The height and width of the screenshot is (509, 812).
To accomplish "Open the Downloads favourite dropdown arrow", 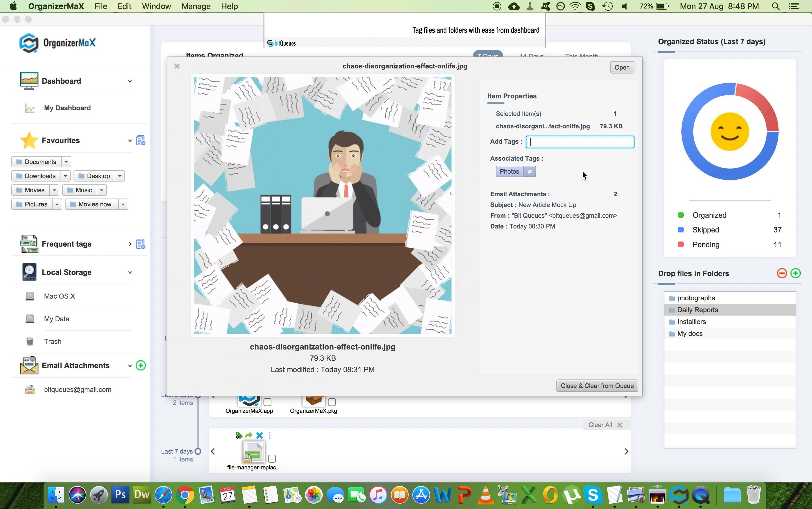I will [x=66, y=176].
